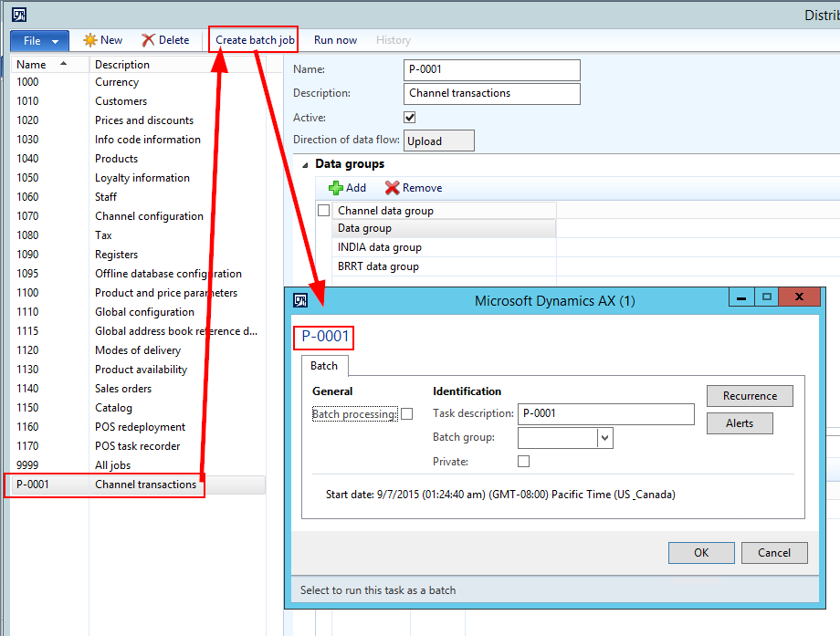Image resolution: width=840 pixels, height=636 pixels.
Task: Click Create batch job in toolbar
Action: [x=255, y=40]
